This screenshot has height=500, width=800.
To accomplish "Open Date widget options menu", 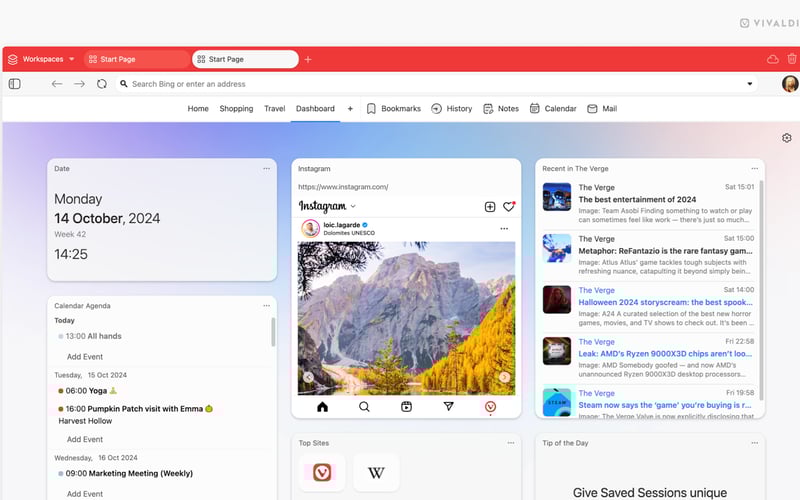I will pos(266,168).
